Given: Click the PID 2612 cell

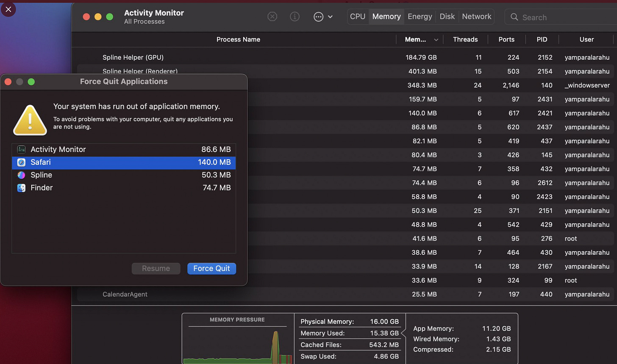Looking at the screenshot, I should click(545, 183).
